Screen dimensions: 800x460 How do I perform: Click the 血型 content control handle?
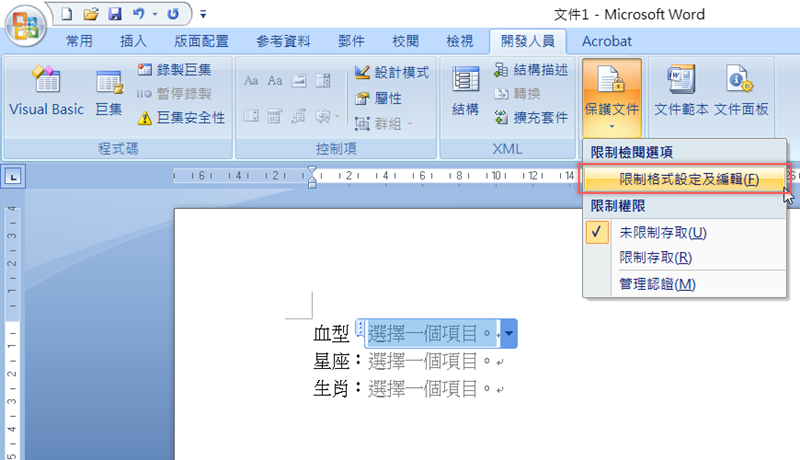(360, 328)
